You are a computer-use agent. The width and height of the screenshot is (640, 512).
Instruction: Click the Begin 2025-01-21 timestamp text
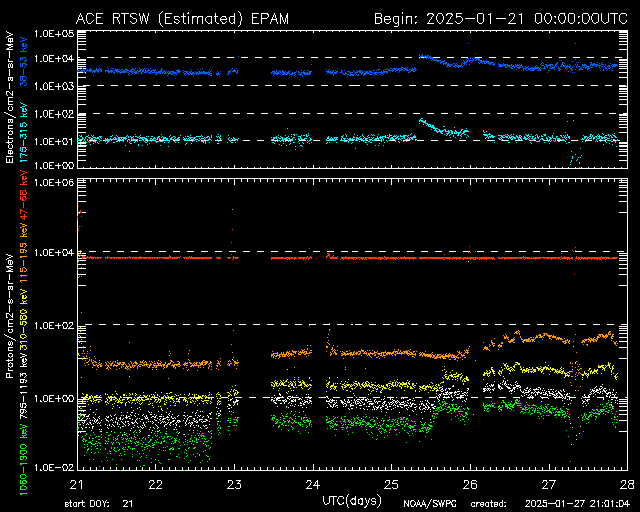coord(501,19)
